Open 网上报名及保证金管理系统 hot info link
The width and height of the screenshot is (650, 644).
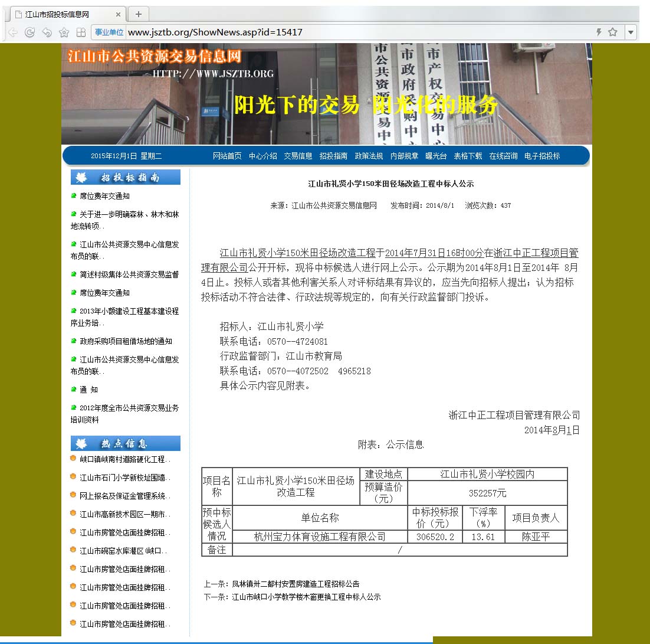pyautogui.click(x=124, y=496)
